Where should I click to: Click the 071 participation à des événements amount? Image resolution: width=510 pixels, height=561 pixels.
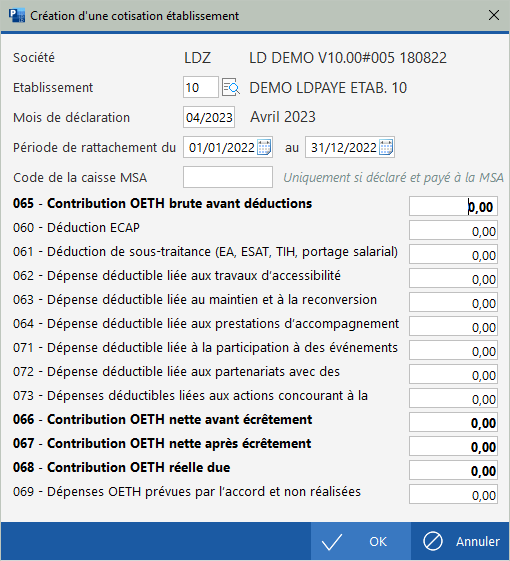pos(453,350)
